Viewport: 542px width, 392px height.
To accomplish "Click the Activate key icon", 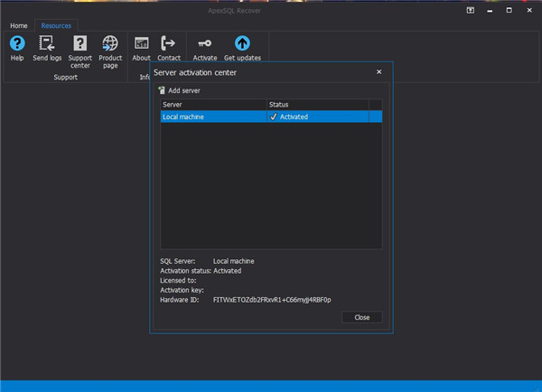I will click(205, 44).
